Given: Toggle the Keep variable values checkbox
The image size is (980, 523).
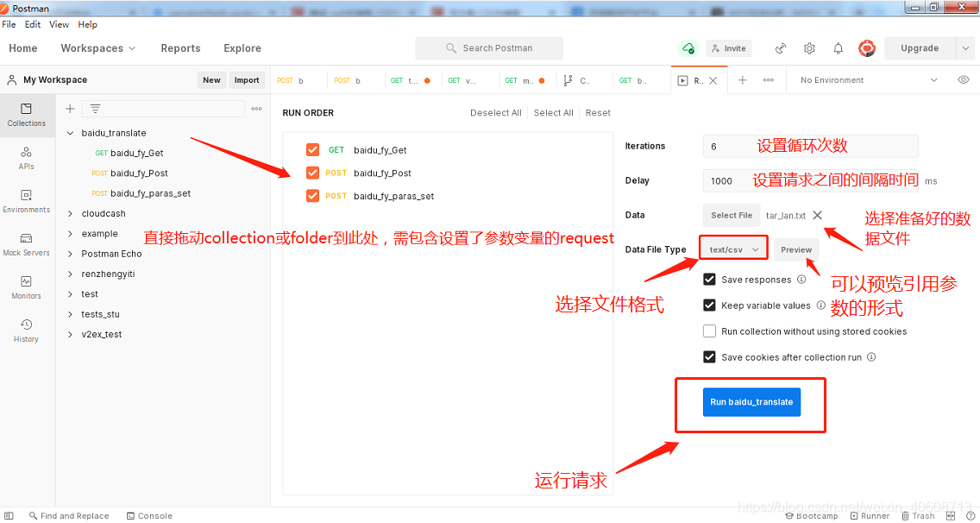Looking at the screenshot, I should pos(709,306).
